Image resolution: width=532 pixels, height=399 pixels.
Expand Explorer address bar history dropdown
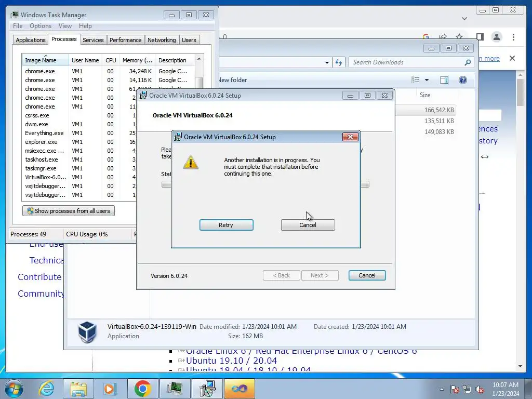pyautogui.click(x=327, y=62)
